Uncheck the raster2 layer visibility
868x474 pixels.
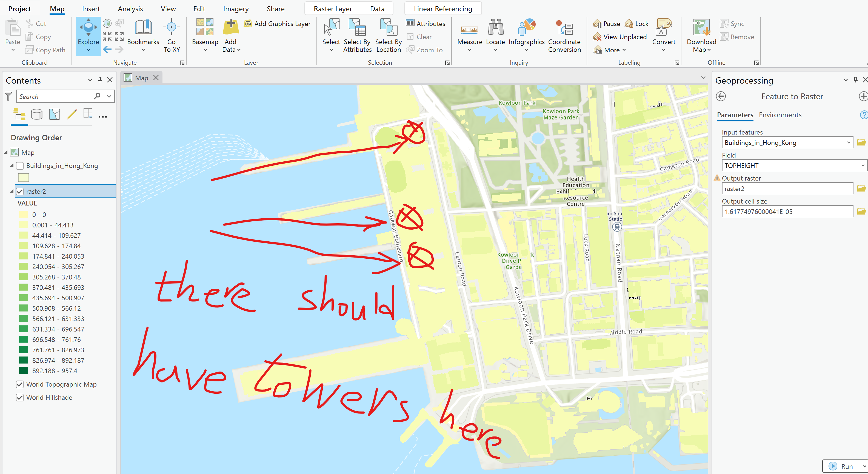(x=20, y=192)
